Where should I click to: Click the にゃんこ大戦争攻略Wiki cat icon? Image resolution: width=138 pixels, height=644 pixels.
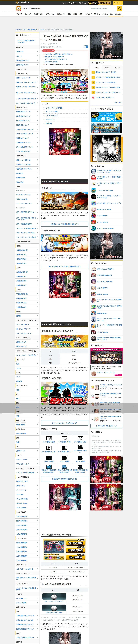[18, 8]
